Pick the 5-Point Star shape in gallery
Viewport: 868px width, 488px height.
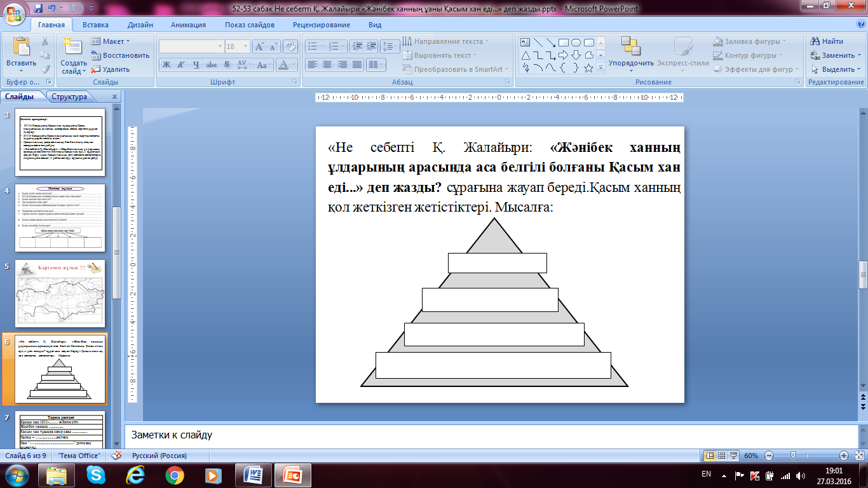589,68
